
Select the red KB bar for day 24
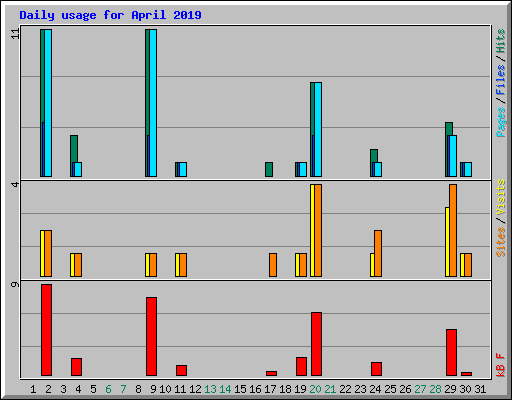(x=377, y=369)
